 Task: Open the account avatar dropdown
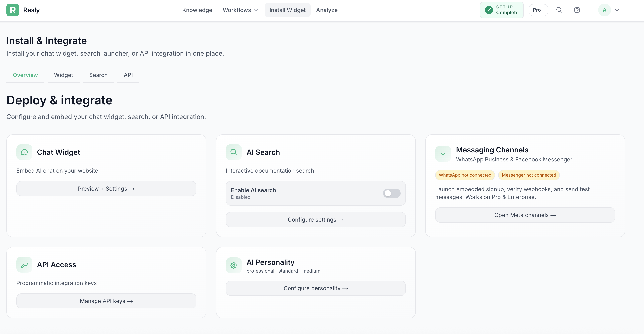[610, 10]
